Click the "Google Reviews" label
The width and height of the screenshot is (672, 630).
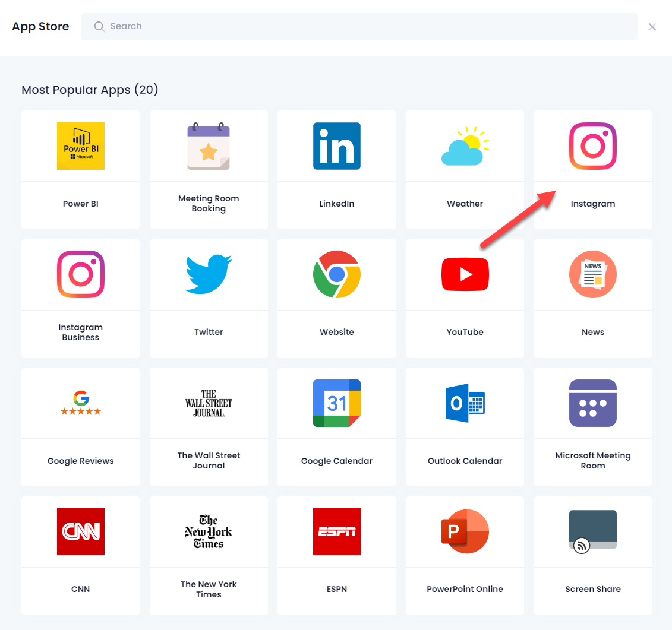click(81, 461)
